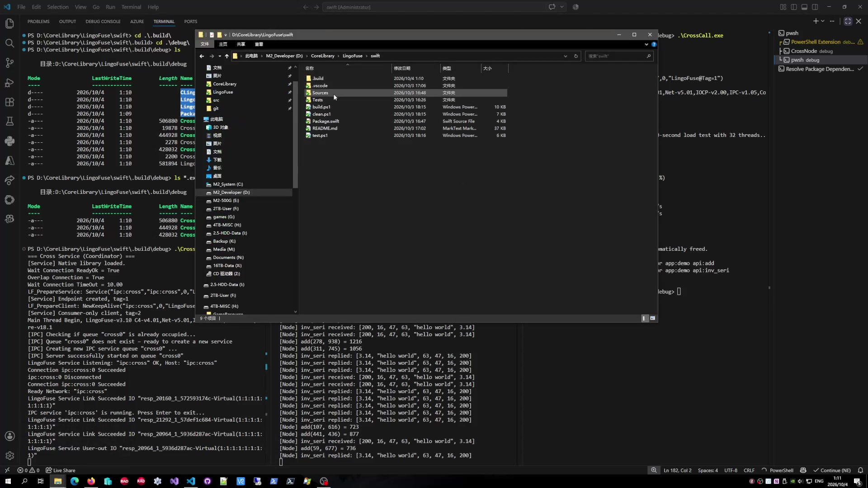
Task: Click the Live Share status bar button
Action: 61,470
